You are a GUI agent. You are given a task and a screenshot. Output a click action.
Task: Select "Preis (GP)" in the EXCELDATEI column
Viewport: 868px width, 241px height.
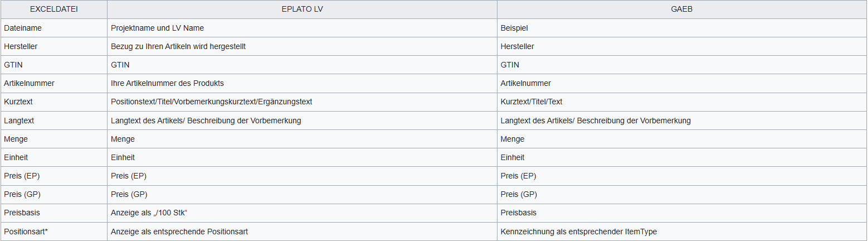(x=22, y=194)
